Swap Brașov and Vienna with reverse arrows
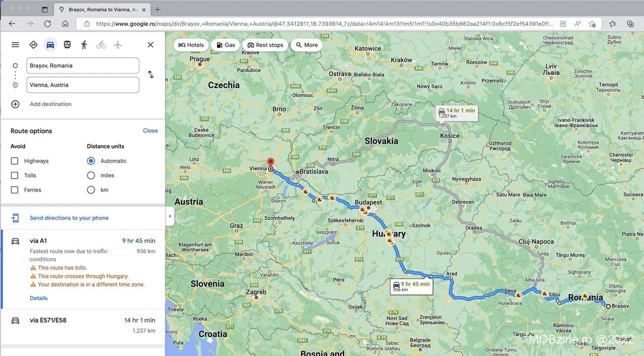This screenshot has height=356, width=644. coord(150,74)
